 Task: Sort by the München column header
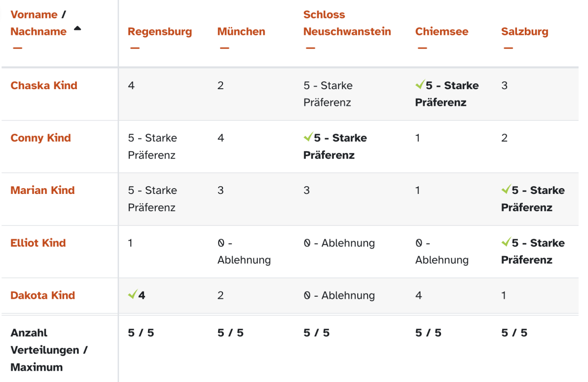pos(241,32)
